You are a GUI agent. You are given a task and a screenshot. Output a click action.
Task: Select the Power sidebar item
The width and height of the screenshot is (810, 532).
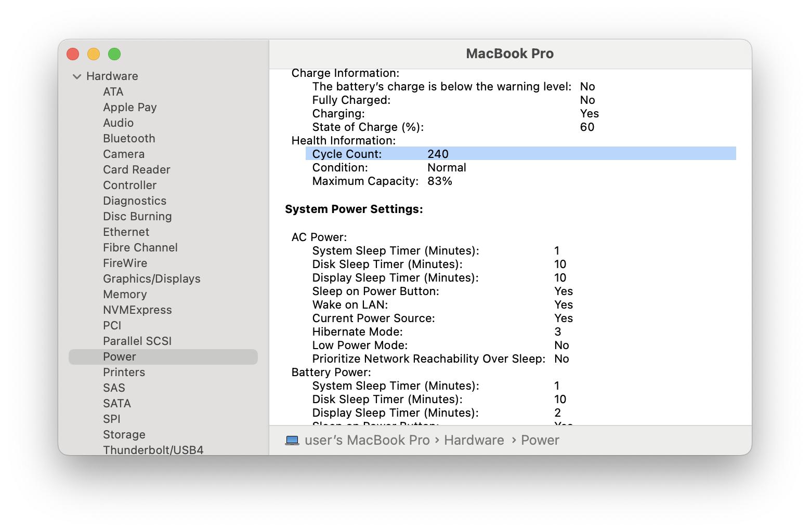coord(120,357)
